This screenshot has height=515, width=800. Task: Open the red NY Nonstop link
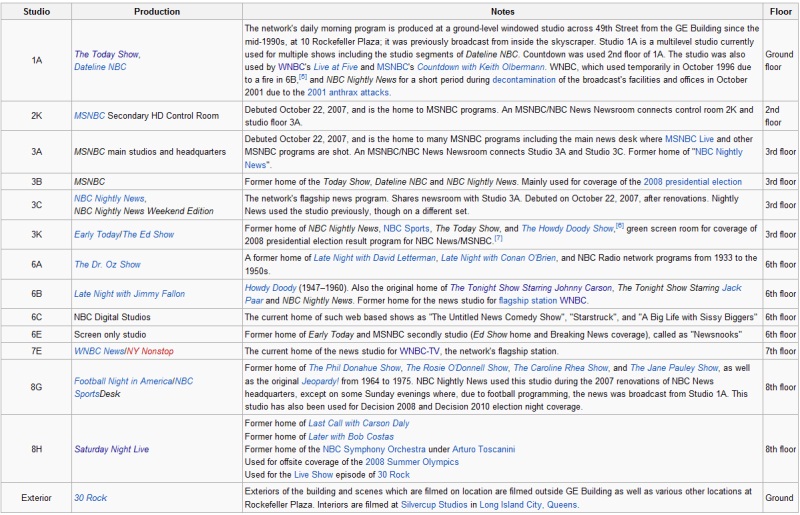(150, 351)
